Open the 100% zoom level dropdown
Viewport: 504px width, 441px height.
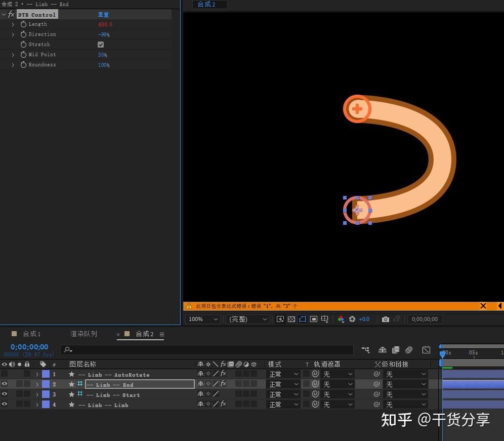pos(202,319)
